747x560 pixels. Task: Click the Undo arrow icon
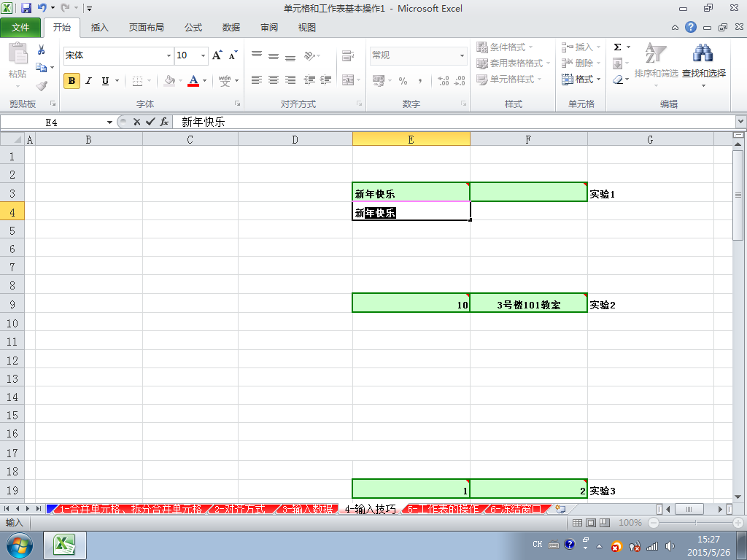click(42, 8)
